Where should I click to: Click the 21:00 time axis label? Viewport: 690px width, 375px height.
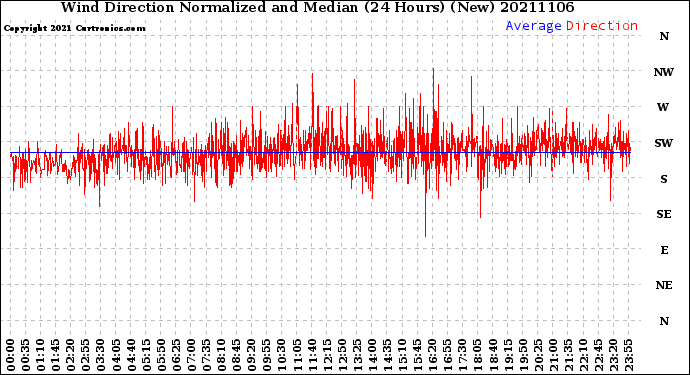click(x=553, y=355)
